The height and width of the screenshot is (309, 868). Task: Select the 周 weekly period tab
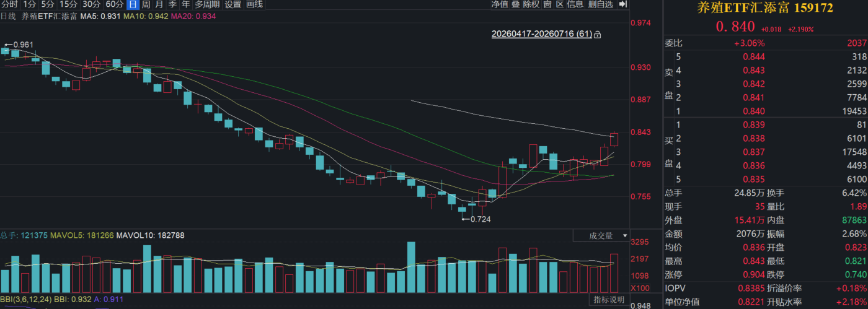tap(146, 4)
